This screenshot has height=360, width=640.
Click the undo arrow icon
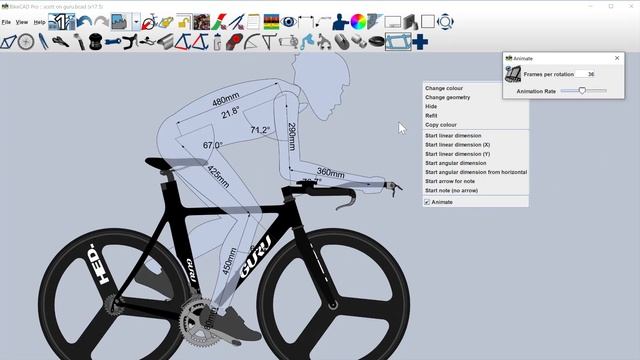point(84,22)
